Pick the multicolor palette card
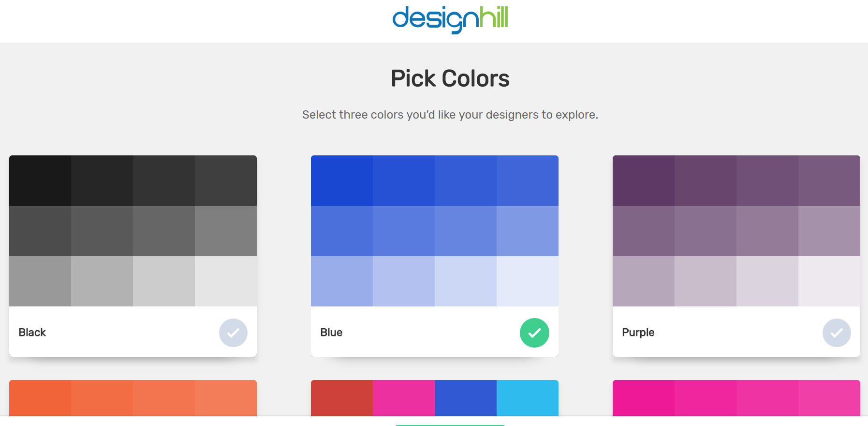The image size is (868, 426). (434, 398)
